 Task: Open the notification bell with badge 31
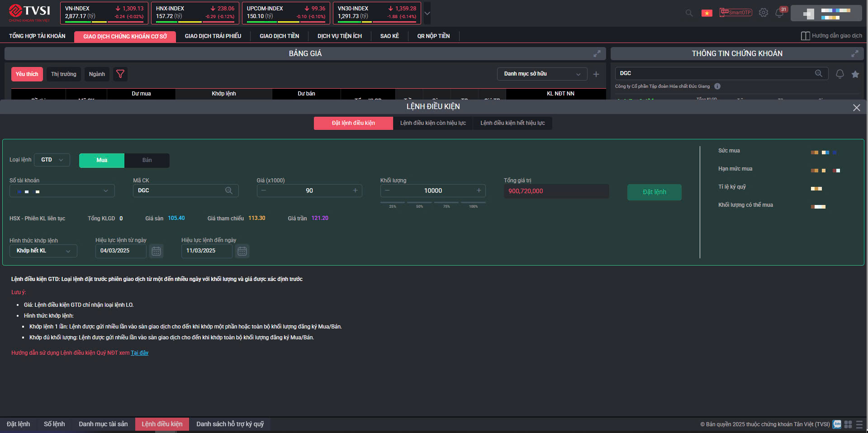click(779, 13)
